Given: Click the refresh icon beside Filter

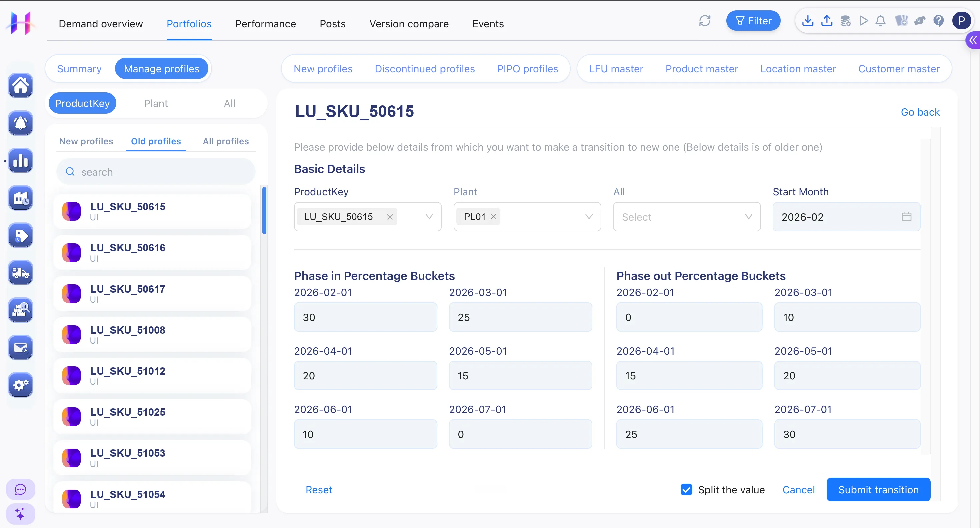Looking at the screenshot, I should coord(705,21).
